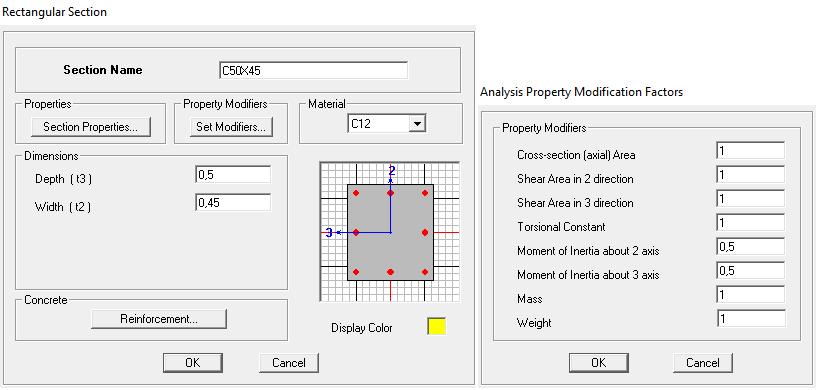Cancel the Rectangular Section dialog
This screenshot has width=820, height=390.
[x=289, y=363]
